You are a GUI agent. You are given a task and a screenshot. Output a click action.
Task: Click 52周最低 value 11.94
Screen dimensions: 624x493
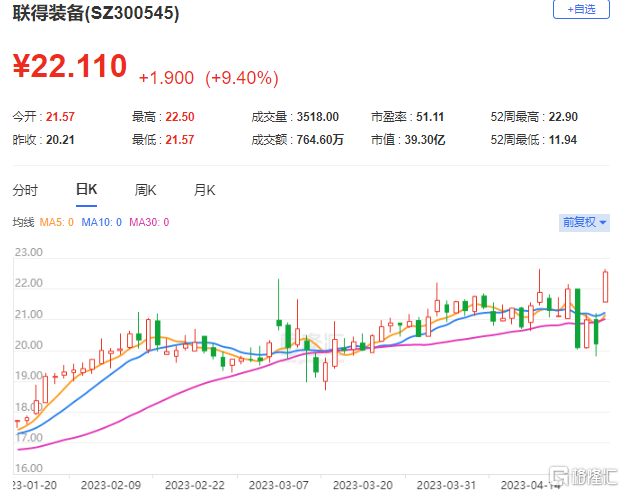coord(563,140)
